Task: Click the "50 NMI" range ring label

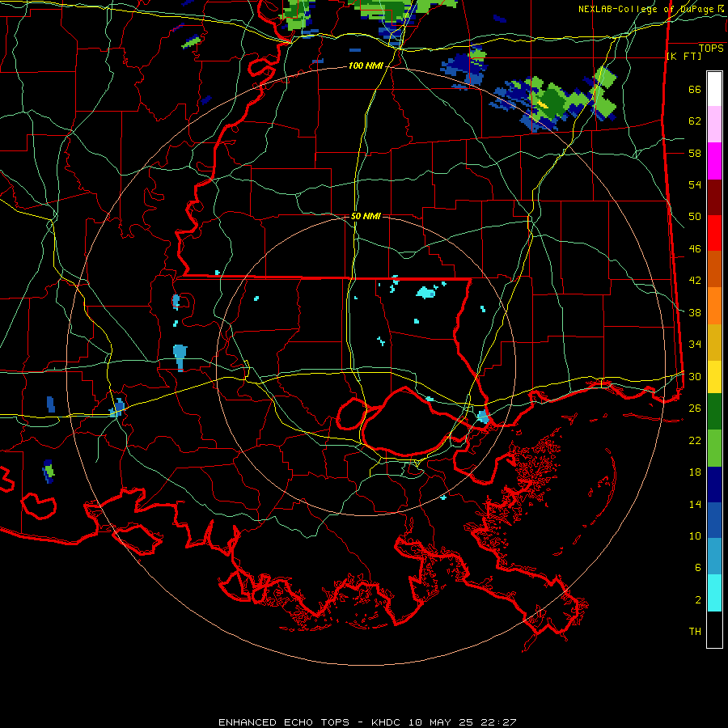Action: pyautogui.click(x=366, y=216)
